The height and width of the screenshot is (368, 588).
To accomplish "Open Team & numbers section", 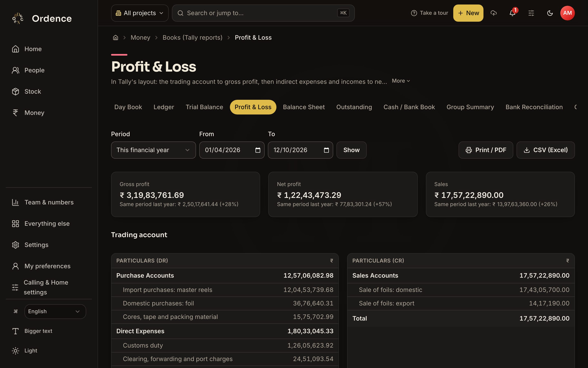I will [x=49, y=202].
